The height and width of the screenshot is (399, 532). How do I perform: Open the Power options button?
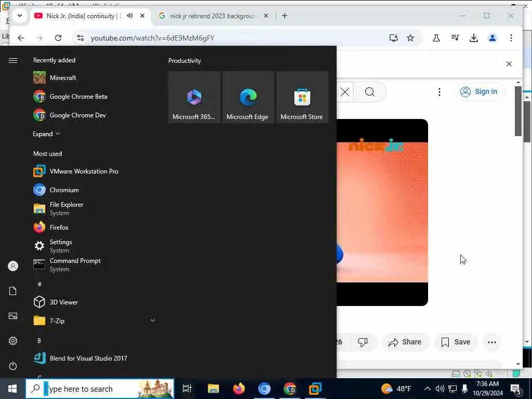click(13, 366)
